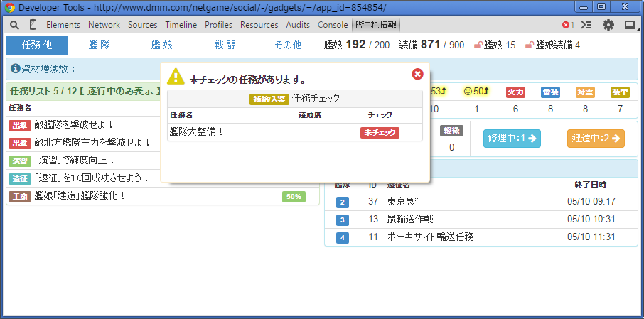The image size is (644, 319).
Task: Show the console drawer icon
Action: (x=586, y=25)
